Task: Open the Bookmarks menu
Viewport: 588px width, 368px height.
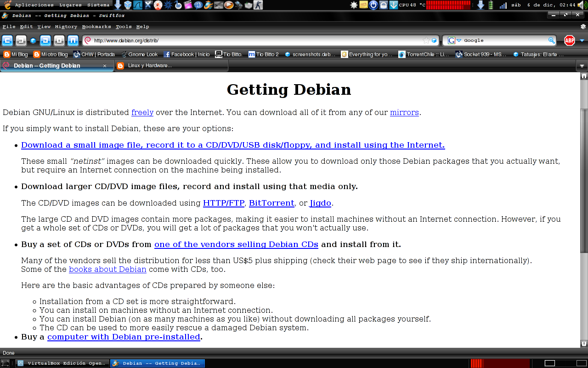Action: [96, 26]
